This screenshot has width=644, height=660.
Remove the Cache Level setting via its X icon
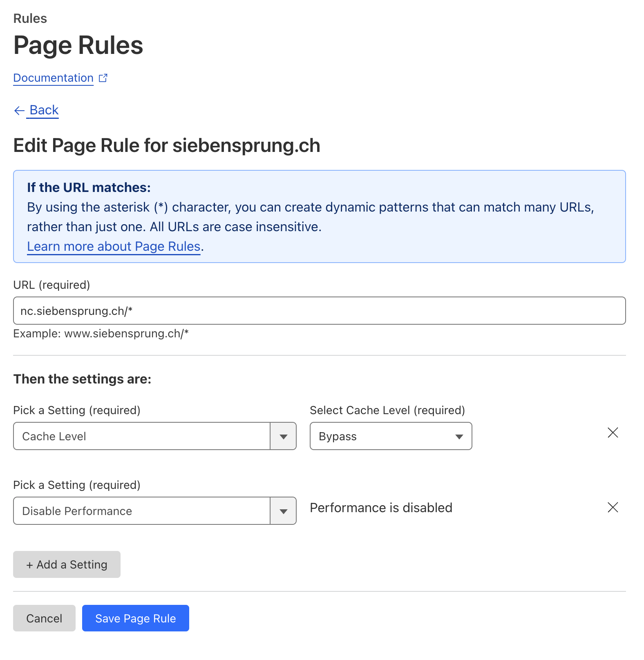coord(613,433)
